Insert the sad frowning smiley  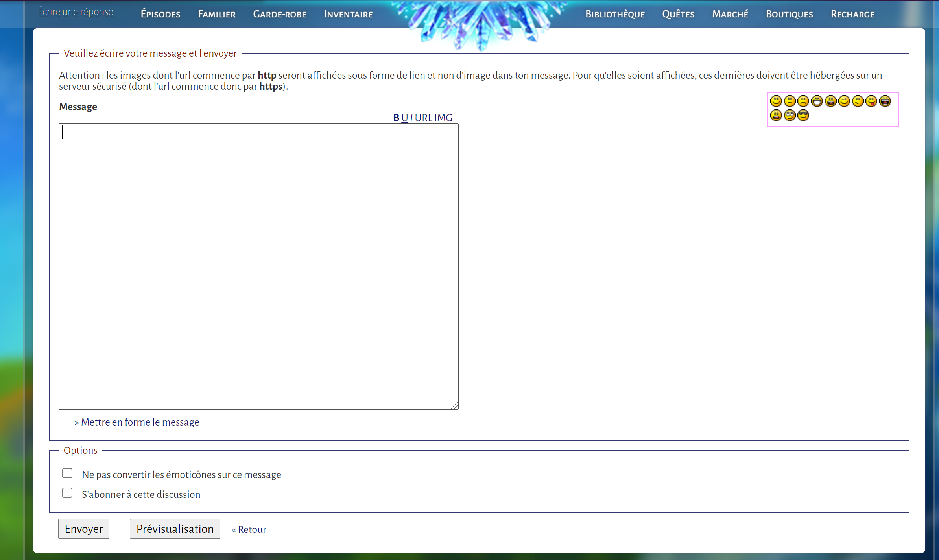(803, 101)
